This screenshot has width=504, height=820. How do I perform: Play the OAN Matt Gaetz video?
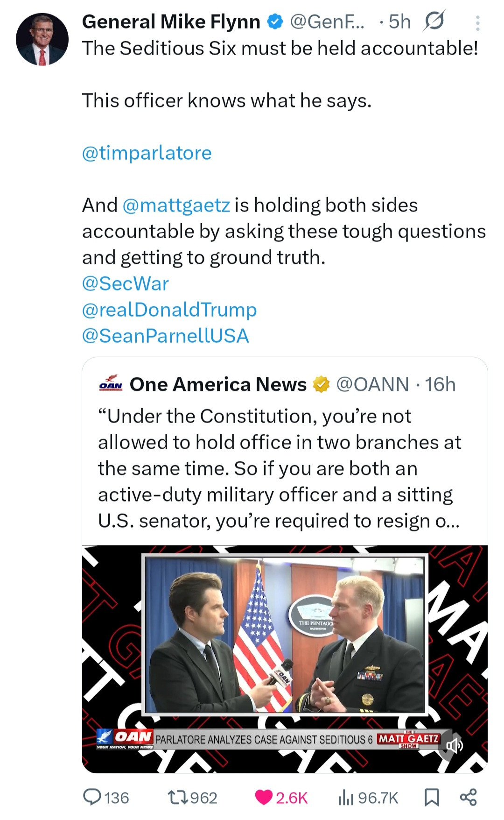[285, 635]
